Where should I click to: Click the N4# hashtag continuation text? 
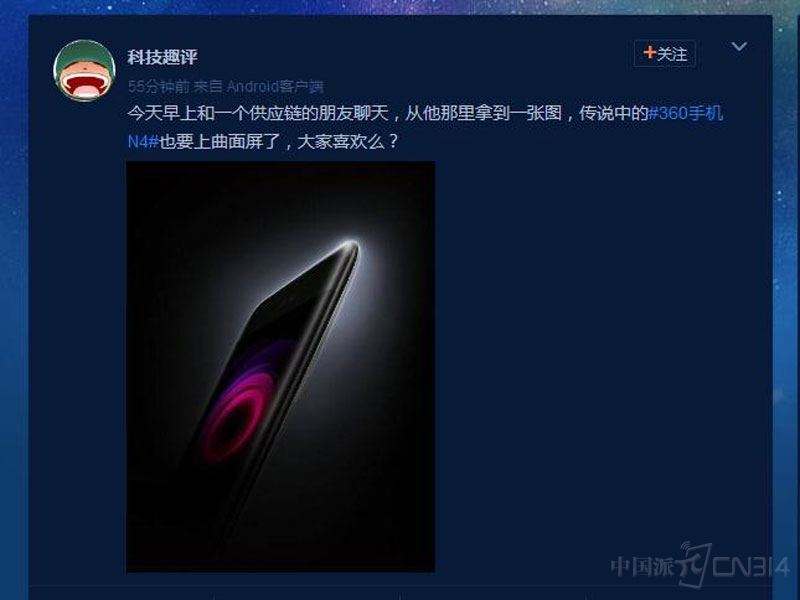pyautogui.click(x=143, y=141)
